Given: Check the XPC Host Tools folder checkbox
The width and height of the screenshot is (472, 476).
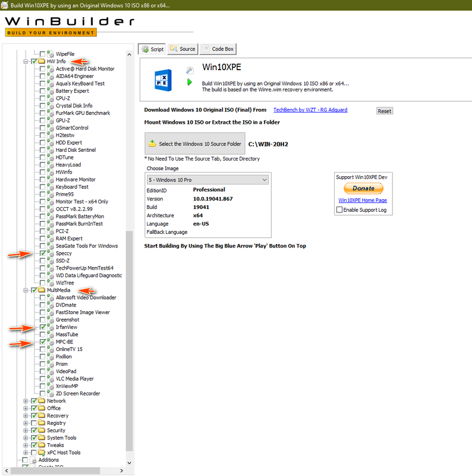Looking at the screenshot, I should click(34, 452).
